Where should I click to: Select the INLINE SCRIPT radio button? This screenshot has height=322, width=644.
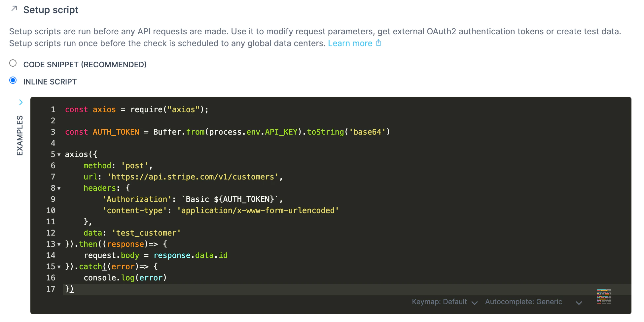13,80
